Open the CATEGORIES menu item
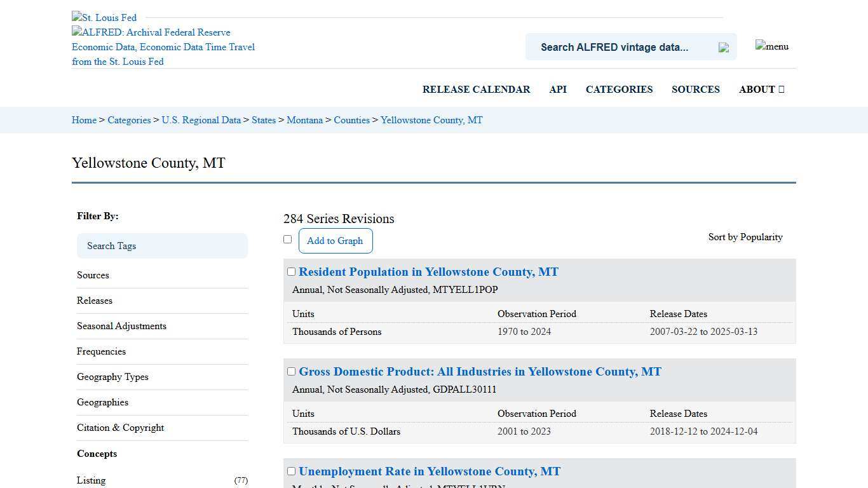Image resolution: width=868 pixels, height=488 pixels. (619, 89)
